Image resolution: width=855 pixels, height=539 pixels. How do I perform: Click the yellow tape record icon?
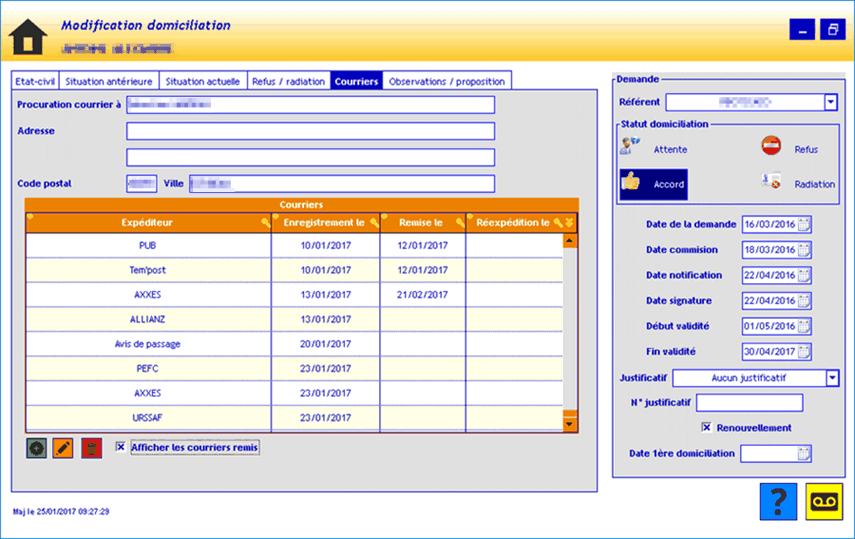(824, 501)
